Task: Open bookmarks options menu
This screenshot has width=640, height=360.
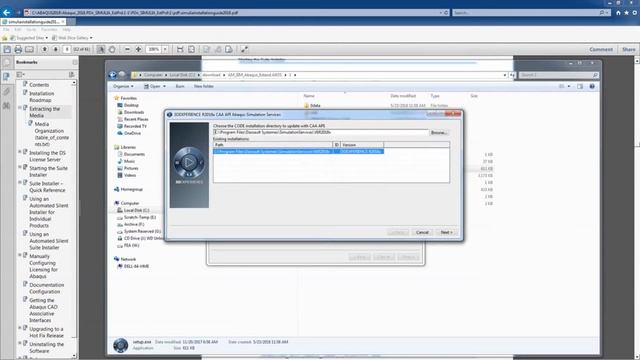Action: (20, 75)
